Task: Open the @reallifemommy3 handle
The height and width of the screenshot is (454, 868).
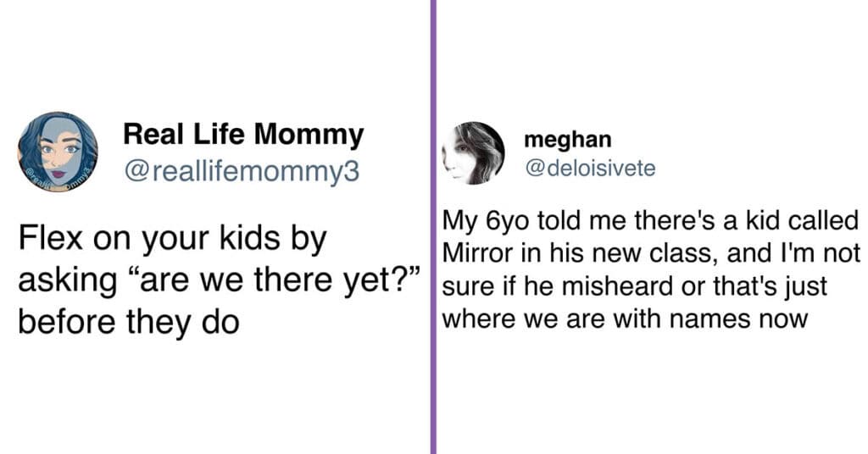Action: point(242,172)
